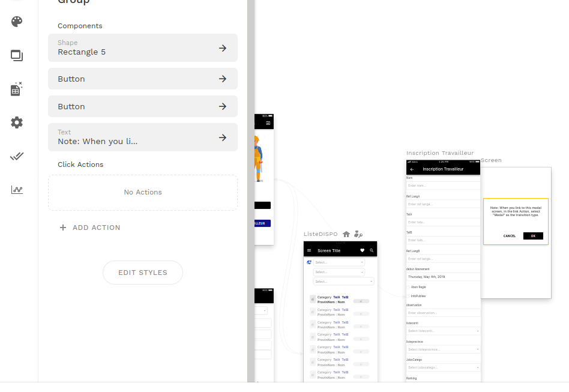Click the home icon beside ListeDISPO

tap(346, 234)
